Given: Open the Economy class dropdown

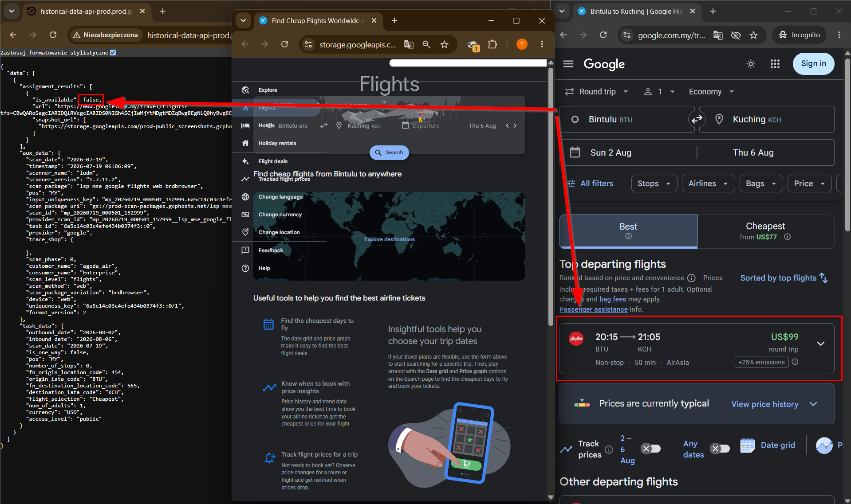Looking at the screenshot, I should tap(711, 92).
